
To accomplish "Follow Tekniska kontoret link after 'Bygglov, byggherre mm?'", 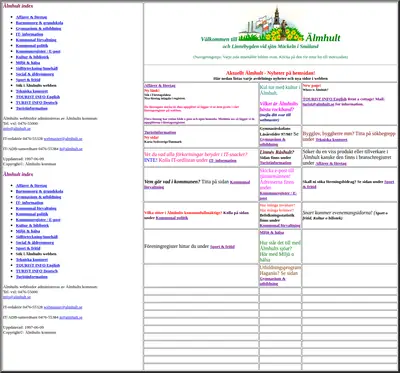I will (x=331, y=140).
